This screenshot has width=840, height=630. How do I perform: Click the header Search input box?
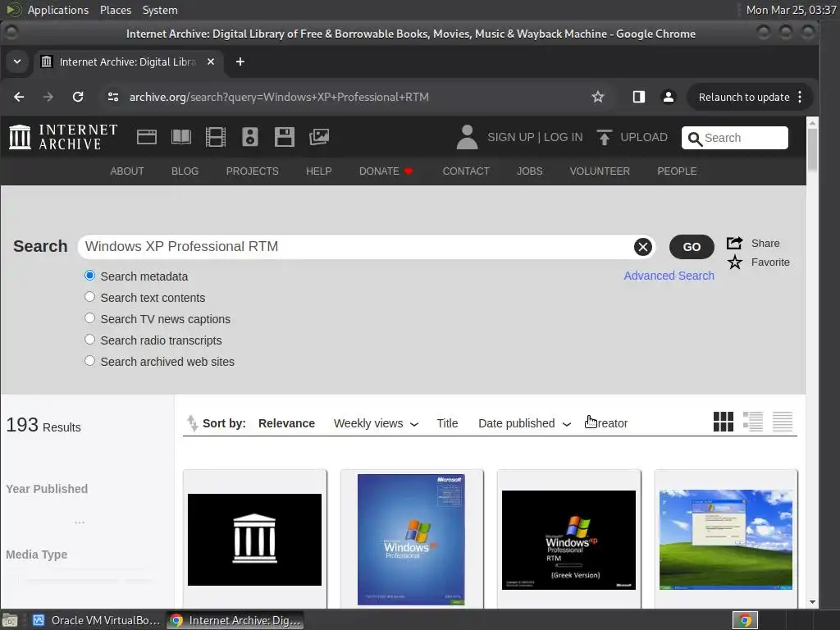[734, 138]
